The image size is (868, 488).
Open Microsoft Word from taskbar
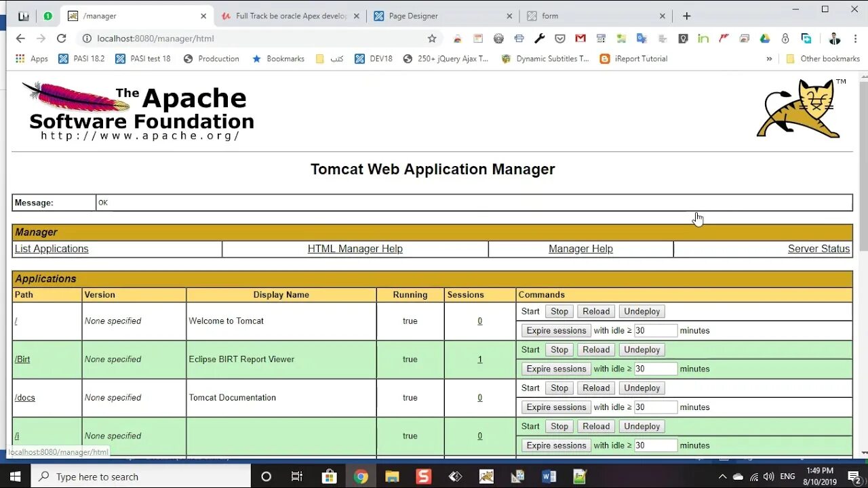coord(549,476)
